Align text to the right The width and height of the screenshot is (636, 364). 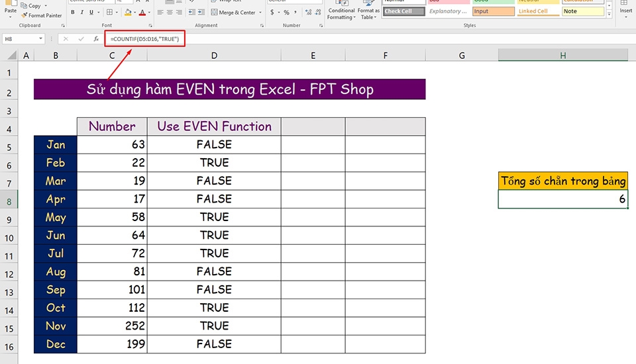[x=179, y=13]
